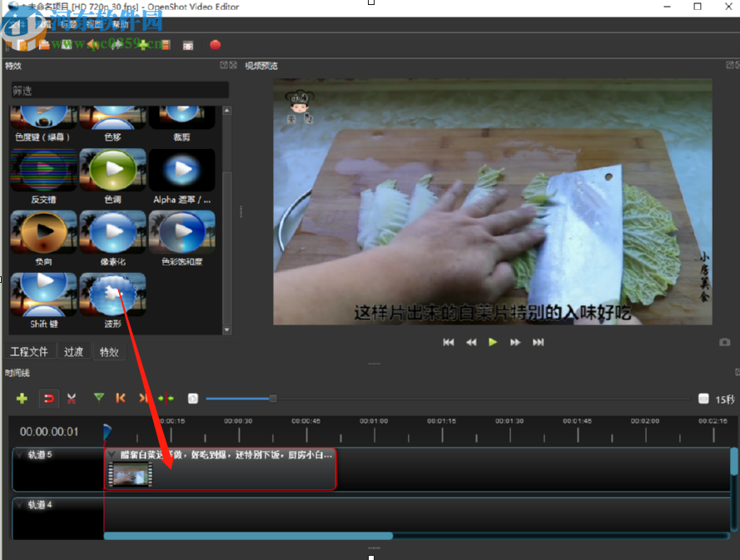Save the current frame with the camera icon
Screen dimensions: 740x560
point(725,342)
